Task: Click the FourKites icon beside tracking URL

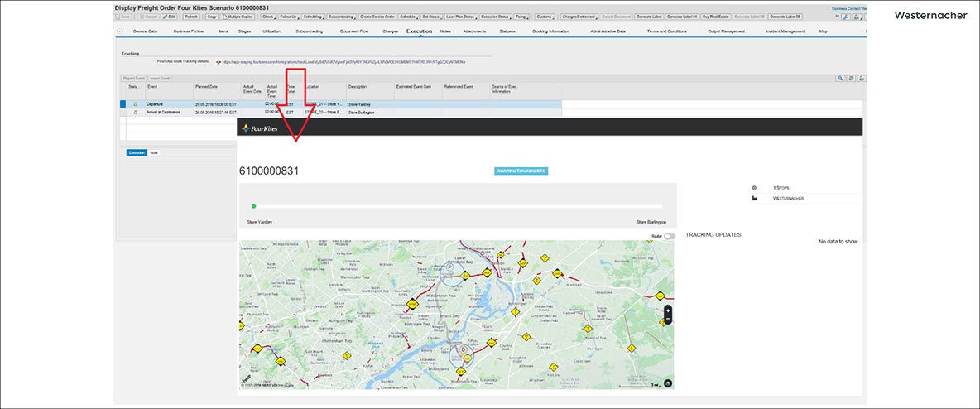Action: pos(219,63)
